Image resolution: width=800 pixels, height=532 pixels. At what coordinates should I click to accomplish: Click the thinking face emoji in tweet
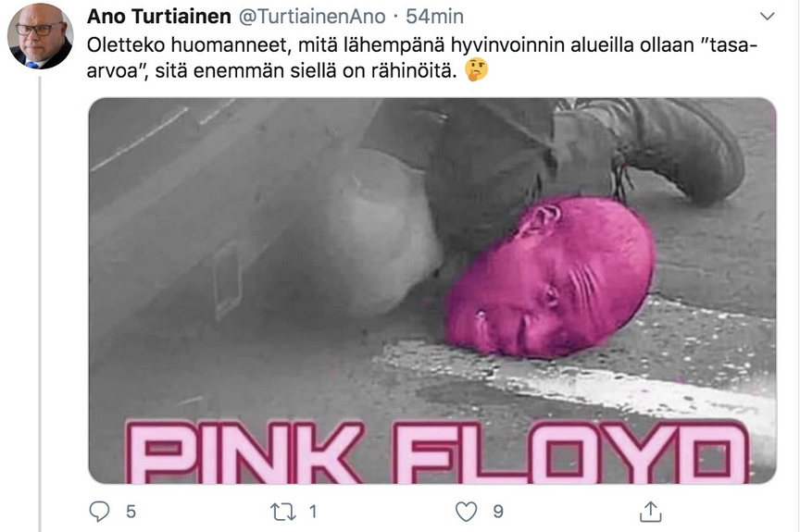pyautogui.click(x=477, y=70)
